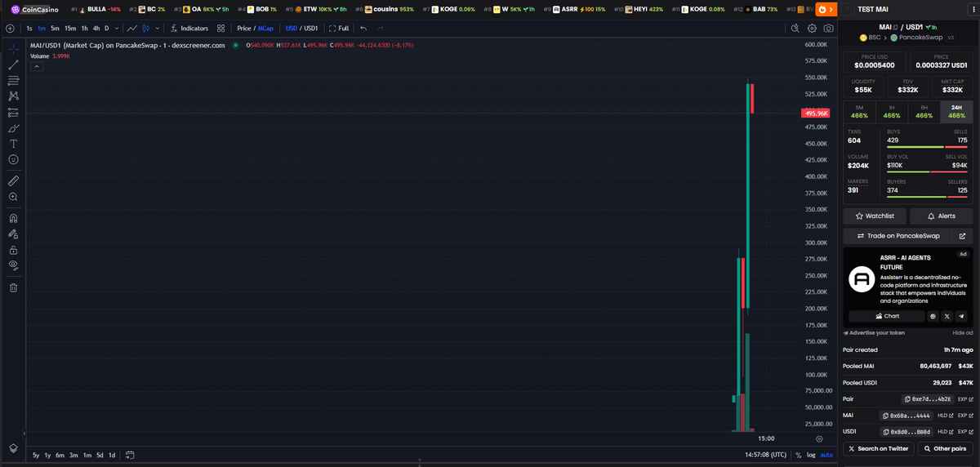Screen dimensions: 980x467
Task: Select the ruler measure tool
Action: 13,180
